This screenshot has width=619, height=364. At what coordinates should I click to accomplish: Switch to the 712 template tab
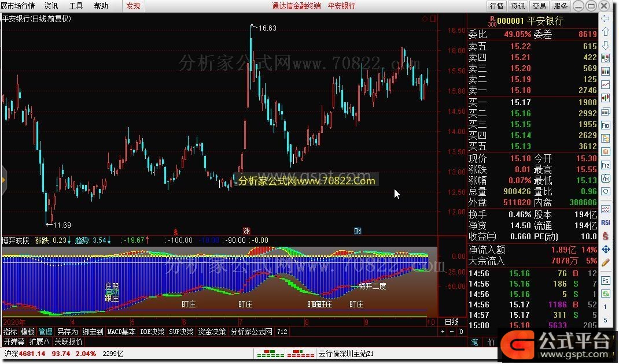(282, 332)
